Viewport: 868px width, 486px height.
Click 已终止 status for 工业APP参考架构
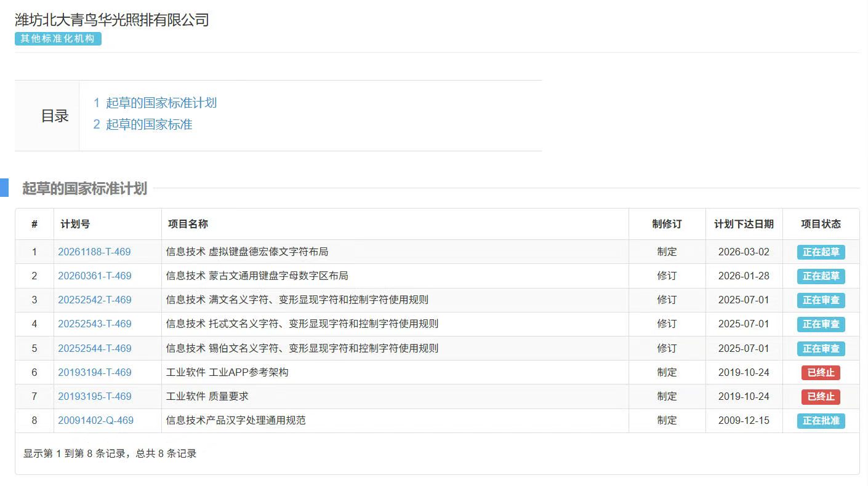821,373
